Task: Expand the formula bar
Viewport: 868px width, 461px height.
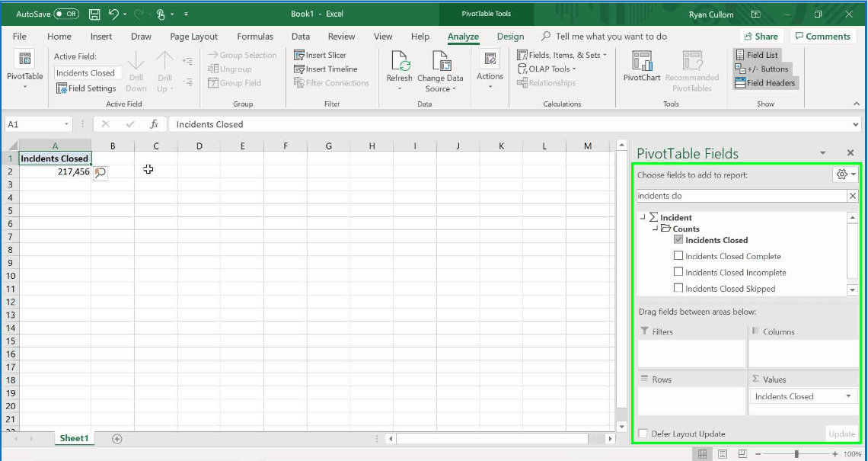Action: coord(856,124)
